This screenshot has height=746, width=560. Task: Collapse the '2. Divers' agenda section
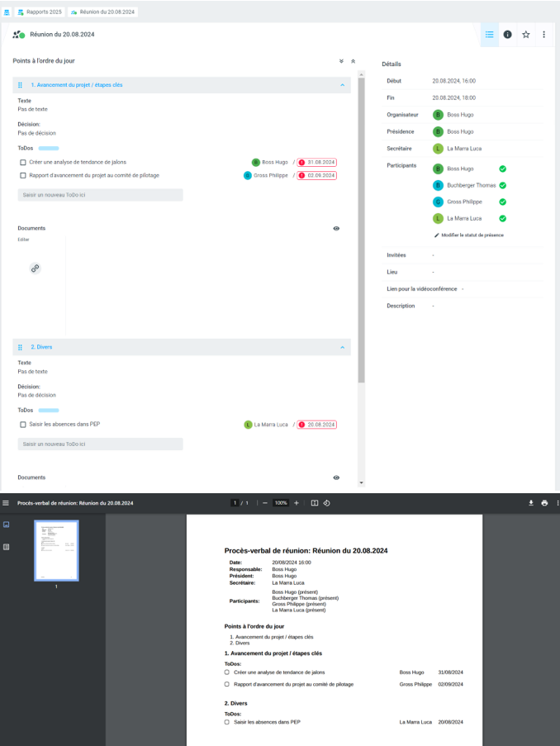342,347
